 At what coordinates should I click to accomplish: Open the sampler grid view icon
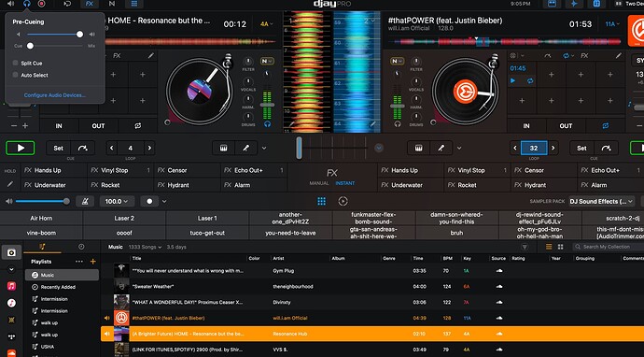(x=322, y=201)
